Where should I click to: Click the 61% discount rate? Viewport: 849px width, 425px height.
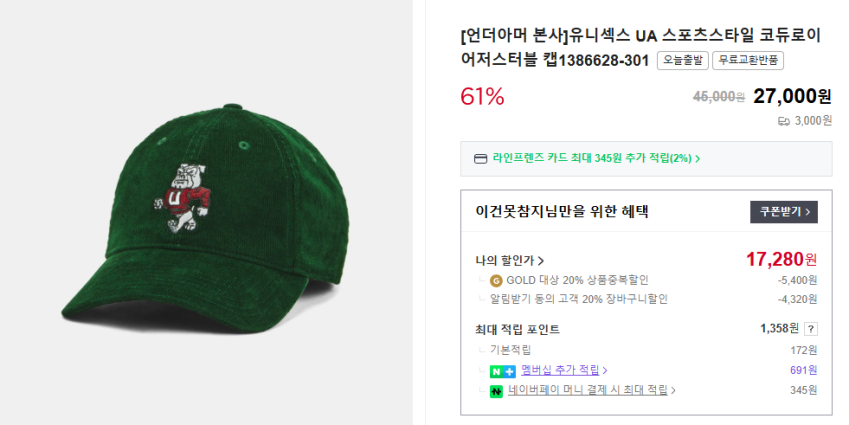click(x=482, y=97)
